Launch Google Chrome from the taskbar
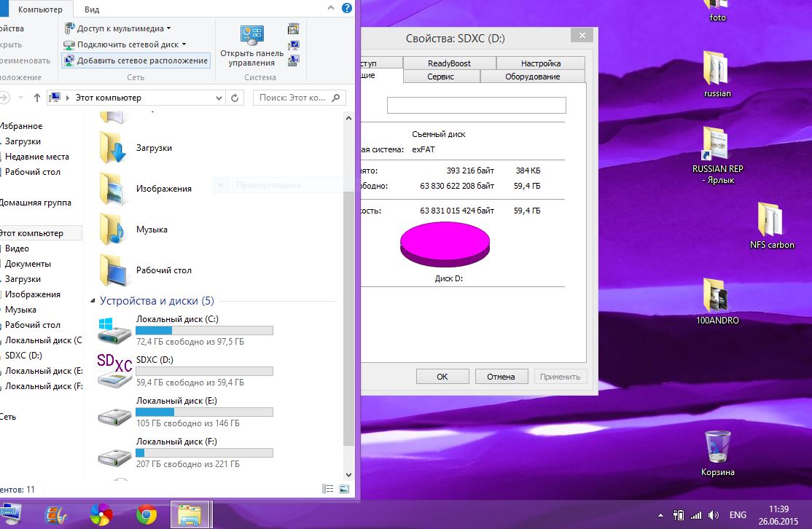 [x=146, y=515]
